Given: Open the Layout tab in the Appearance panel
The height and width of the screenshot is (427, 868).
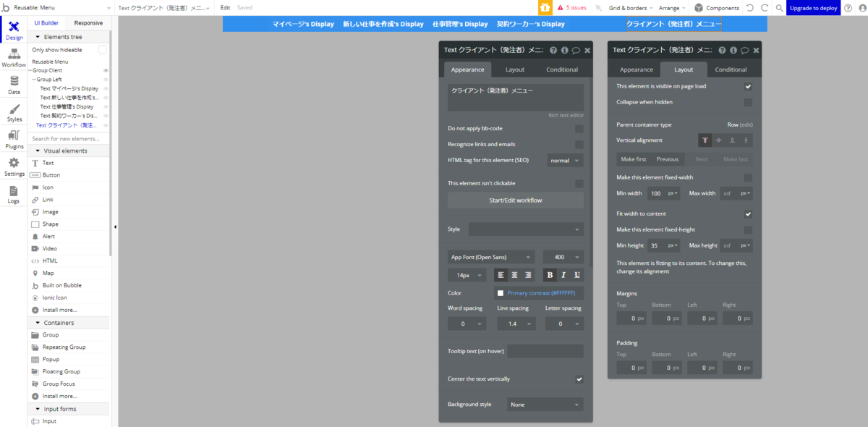Looking at the screenshot, I should [515, 69].
